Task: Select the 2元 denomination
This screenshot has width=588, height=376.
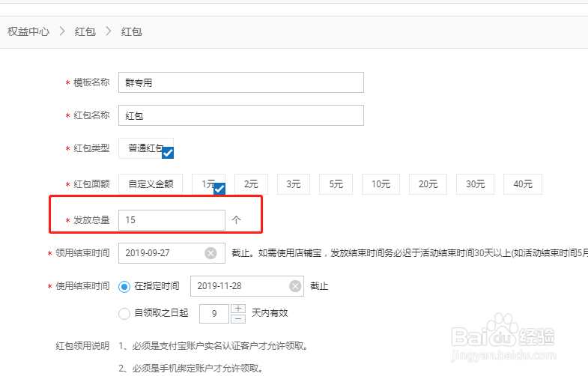Action: point(251,184)
